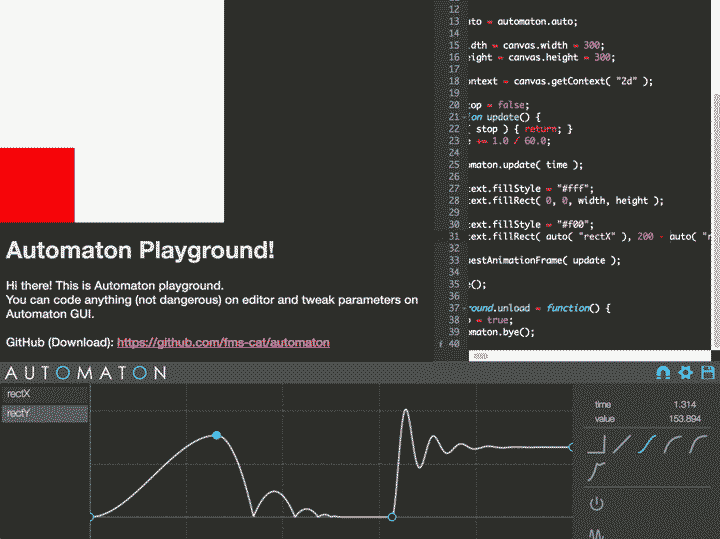720x539 pixels.
Task: Click the 'function() {' code on line 37
Action: tap(578, 308)
